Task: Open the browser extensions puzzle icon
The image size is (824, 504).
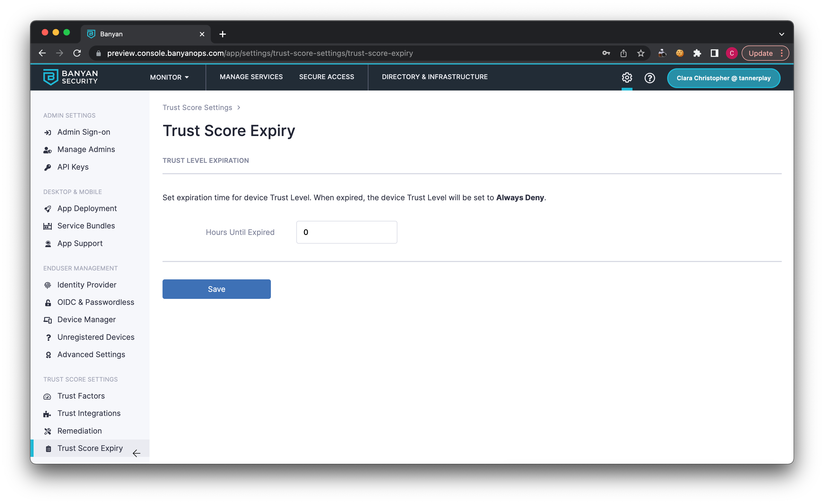Action: (697, 53)
